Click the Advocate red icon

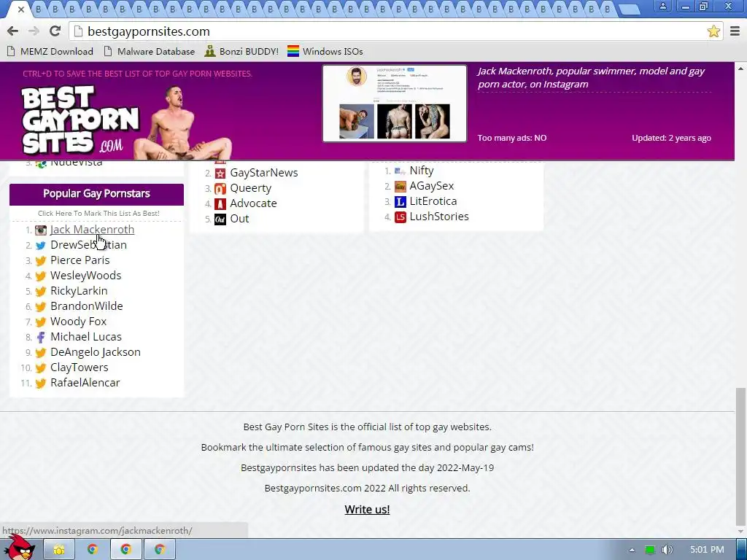tap(220, 204)
